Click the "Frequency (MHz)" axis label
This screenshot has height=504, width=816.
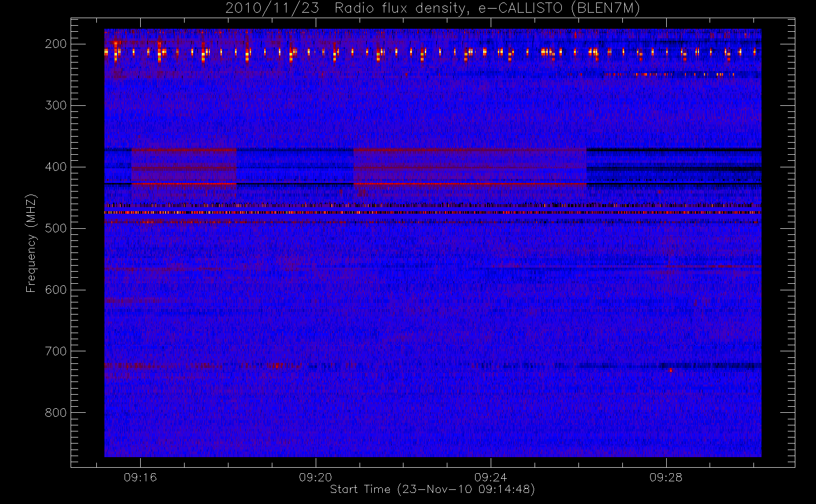coord(31,243)
